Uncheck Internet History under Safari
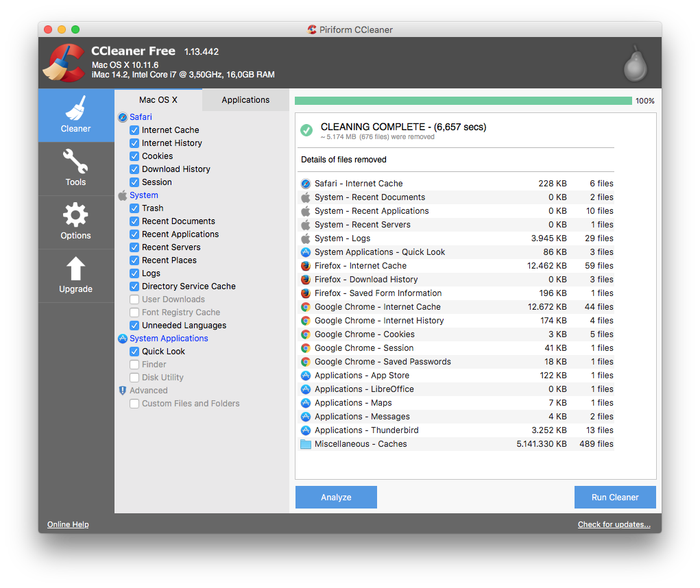The height and width of the screenshot is (588, 700). pyautogui.click(x=134, y=143)
